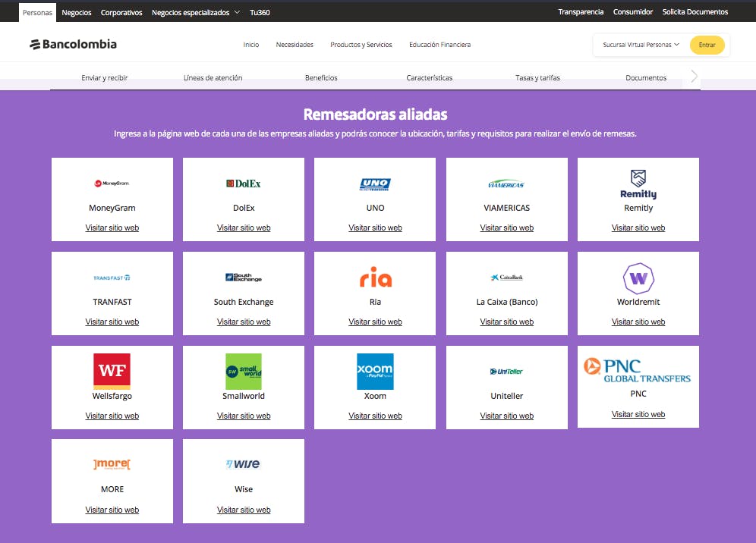Image resolution: width=756 pixels, height=543 pixels.
Task: Visit Smallworld website link
Action: 244,416
